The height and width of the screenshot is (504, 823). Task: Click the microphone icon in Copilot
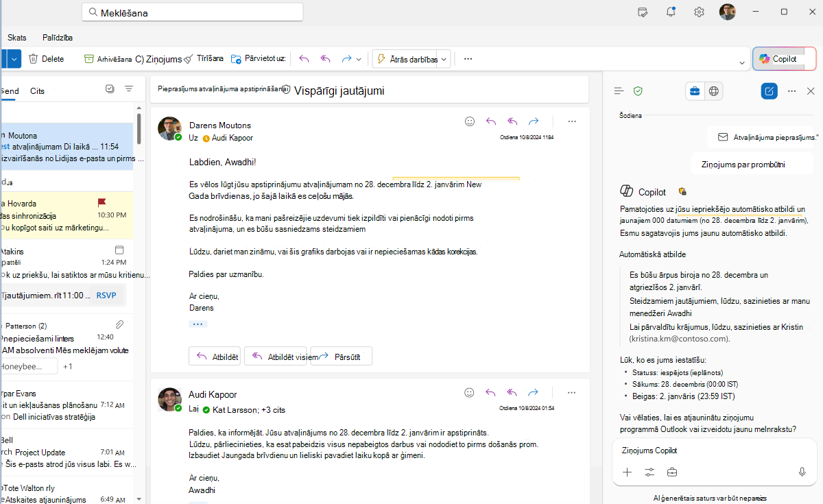click(x=802, y=472)
